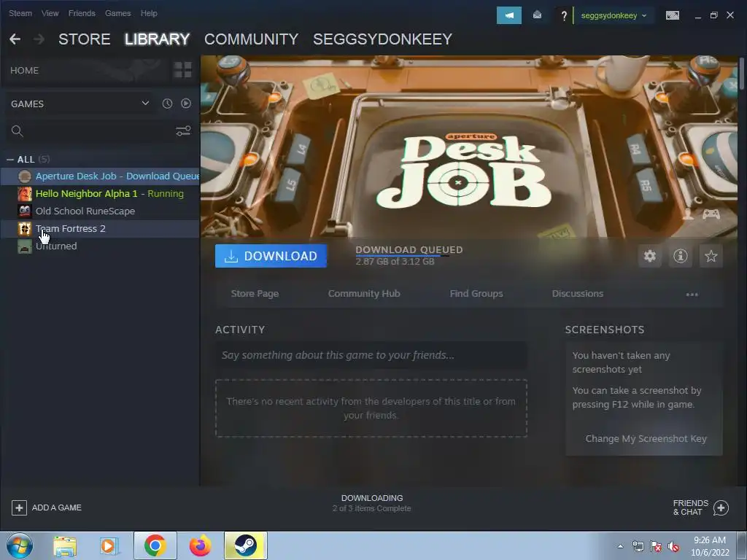Click the single-player icon on banner
This screenshot has width=747, height=560.
point(688,214)
